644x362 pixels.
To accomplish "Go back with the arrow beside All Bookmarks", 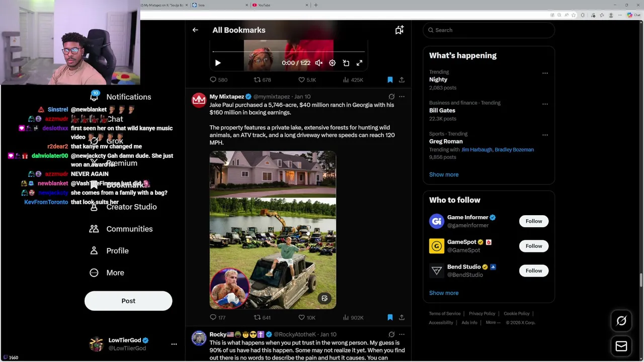I will point(195,30).
